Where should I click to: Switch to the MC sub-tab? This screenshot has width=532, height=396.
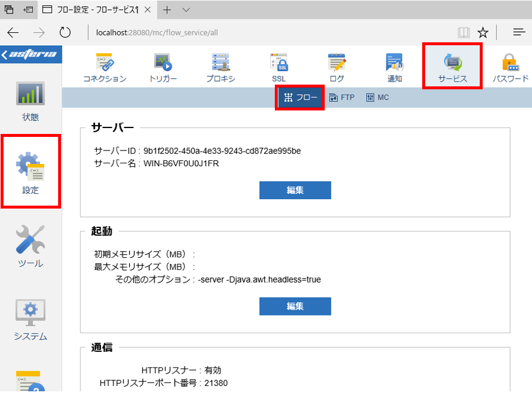click(378, 98)
